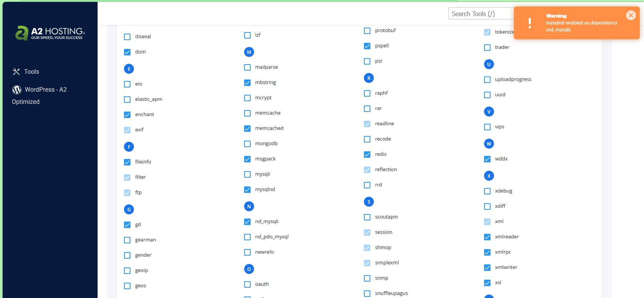The image size is (644, 298).
Task: Click the letter S section badge
Action: coord(369,202)
